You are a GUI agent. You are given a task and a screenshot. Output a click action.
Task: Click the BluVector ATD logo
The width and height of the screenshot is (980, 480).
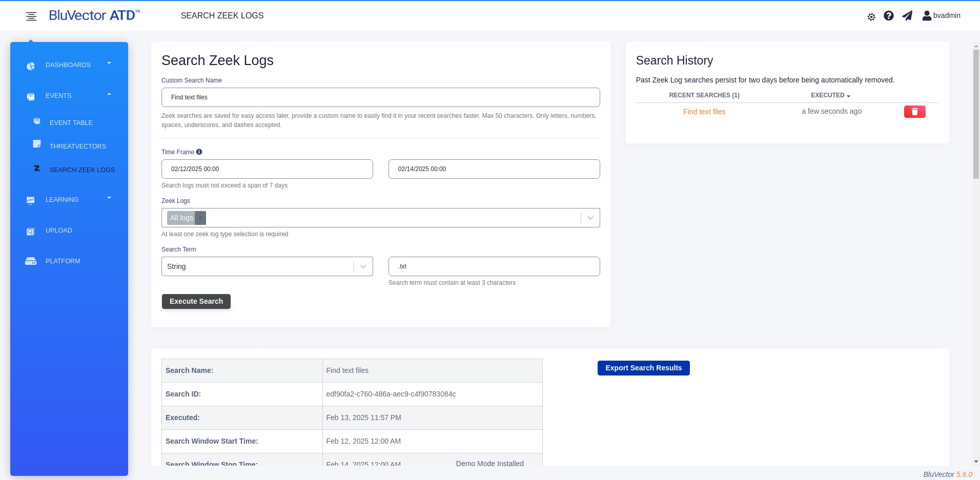point(94,15)
